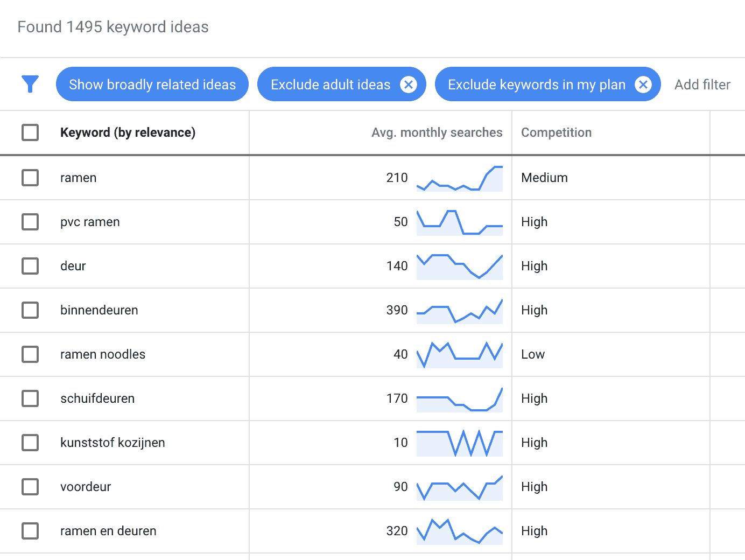View binnendeuren search trend chart

460,311
